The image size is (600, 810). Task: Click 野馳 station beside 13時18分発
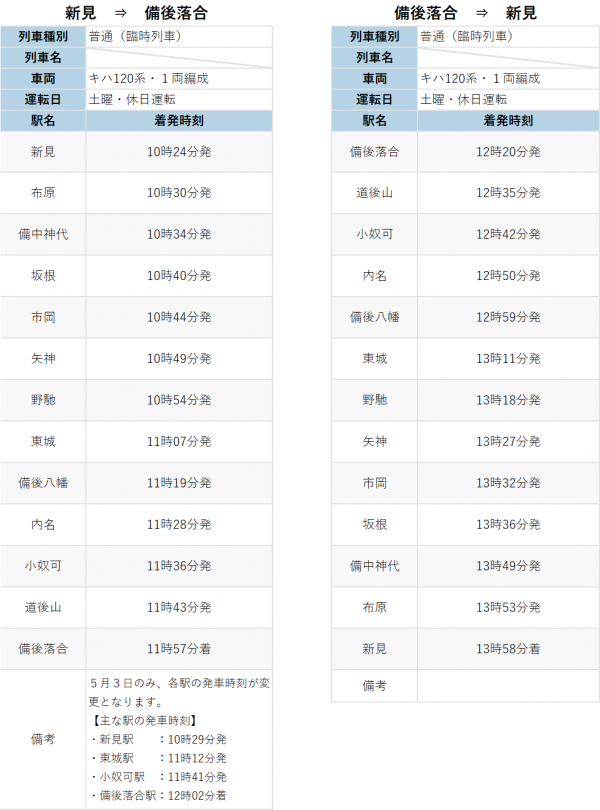[374, 400]
